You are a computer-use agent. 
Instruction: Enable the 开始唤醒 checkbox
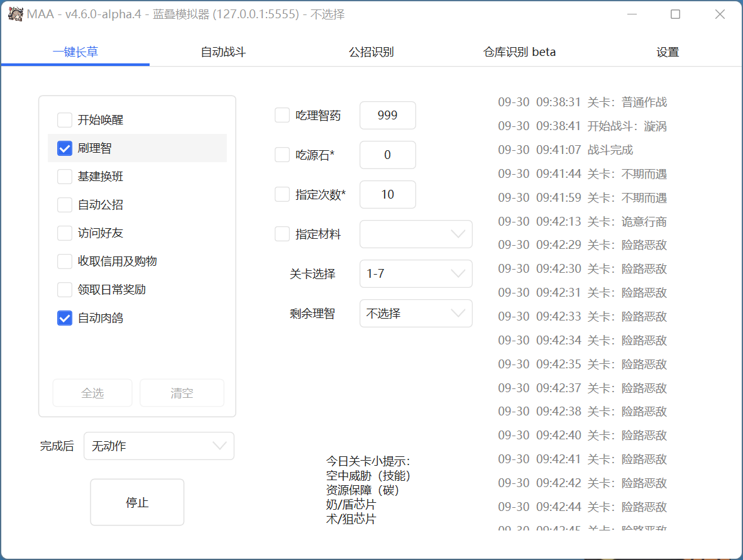64,119
